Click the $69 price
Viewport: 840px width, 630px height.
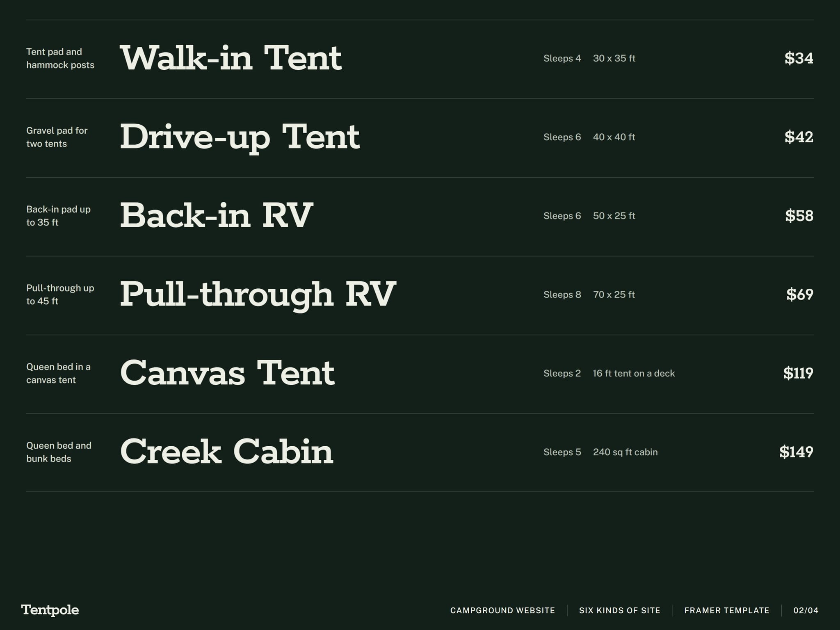pyautogui.click(x=800, y=294)
